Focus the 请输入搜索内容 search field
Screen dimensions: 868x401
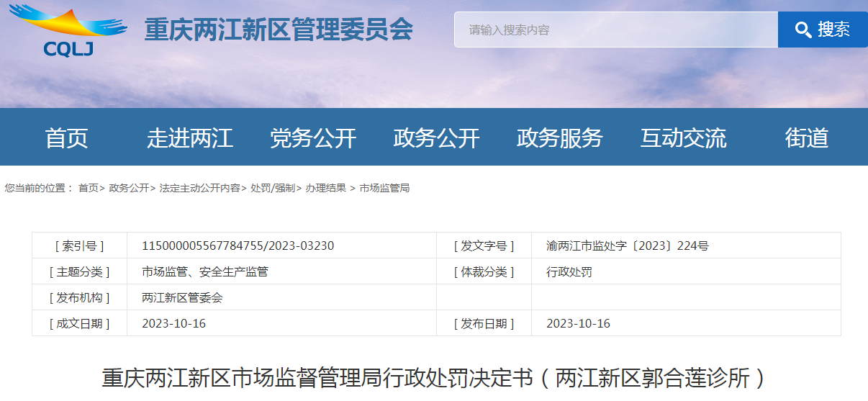point(615,30)
